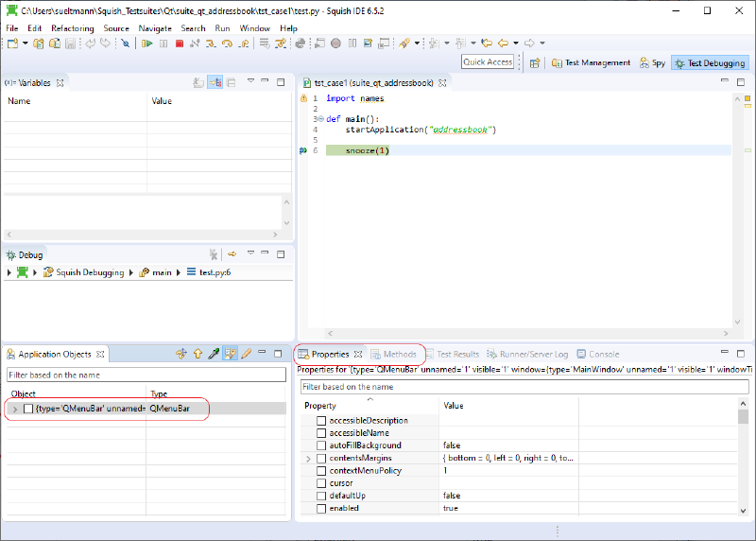
Task: Click the red Terminate button in toolbar
Action: [x=179, y=44]
